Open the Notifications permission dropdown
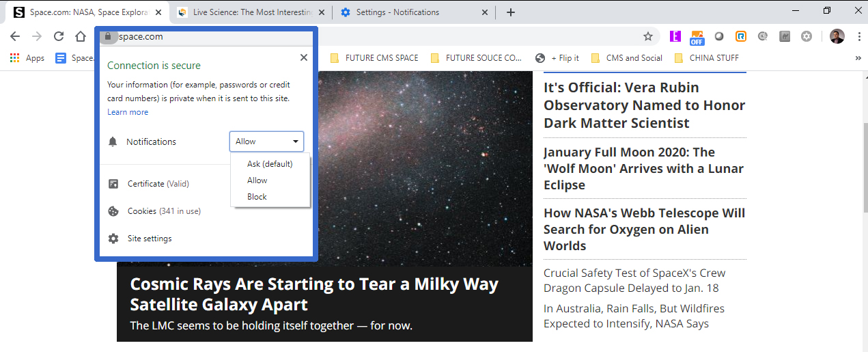The height and width of the screenshot is (352, 868). pyautogui.click(x=266, y=141)
